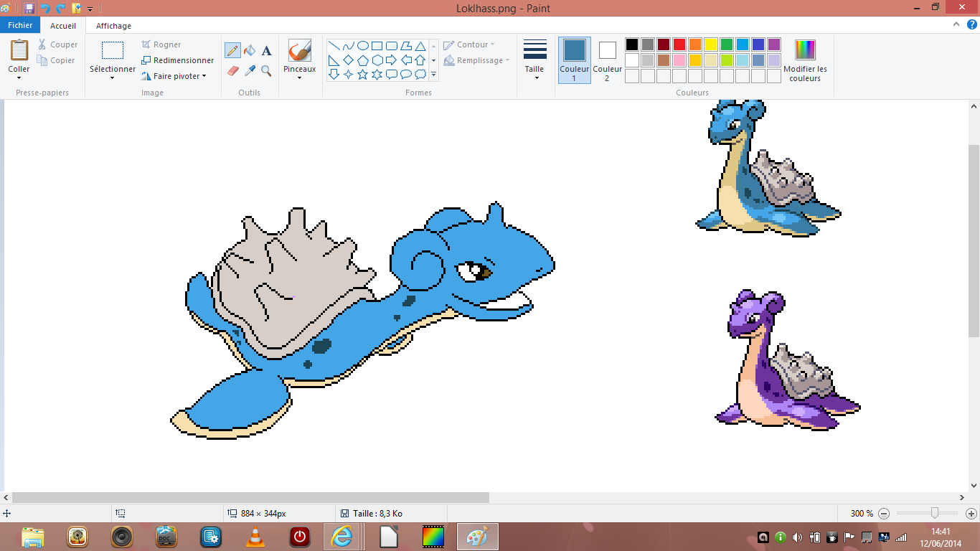Choose the Oval shape
Image resolution: width=980 pixels, height=551 pixels.
[x=363, y=46]
